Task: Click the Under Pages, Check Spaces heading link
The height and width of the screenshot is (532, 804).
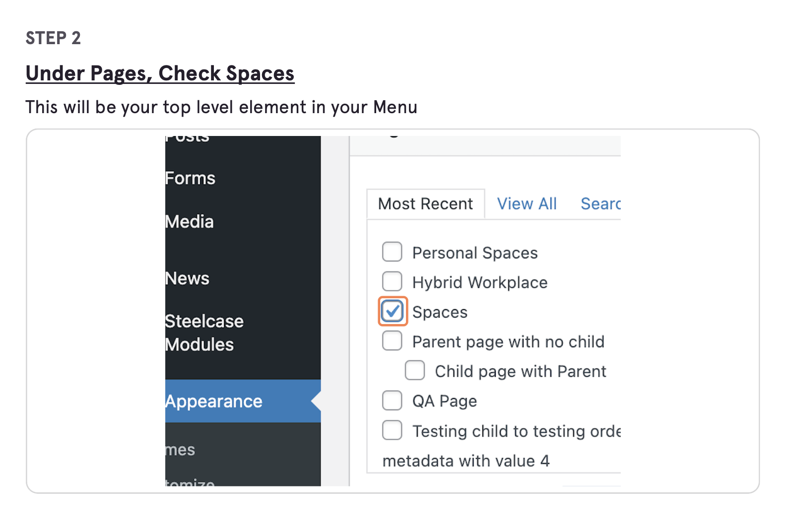Action: (x=160, y=73)
